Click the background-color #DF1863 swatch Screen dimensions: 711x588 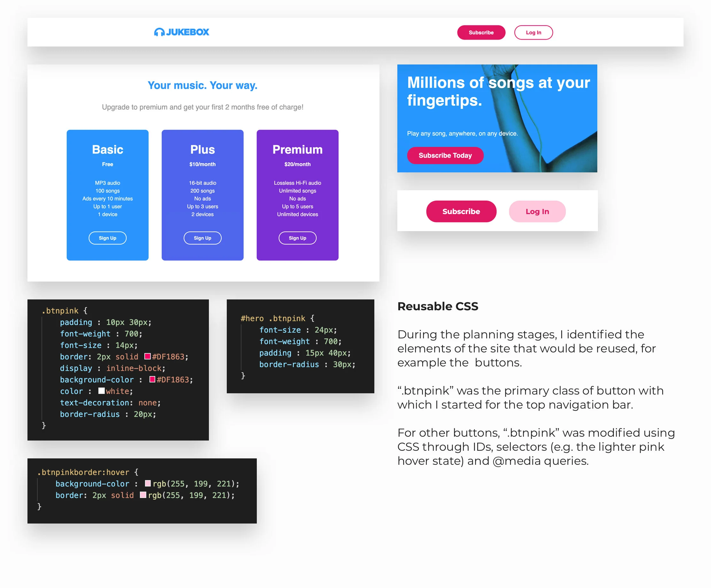click(152, 379)
